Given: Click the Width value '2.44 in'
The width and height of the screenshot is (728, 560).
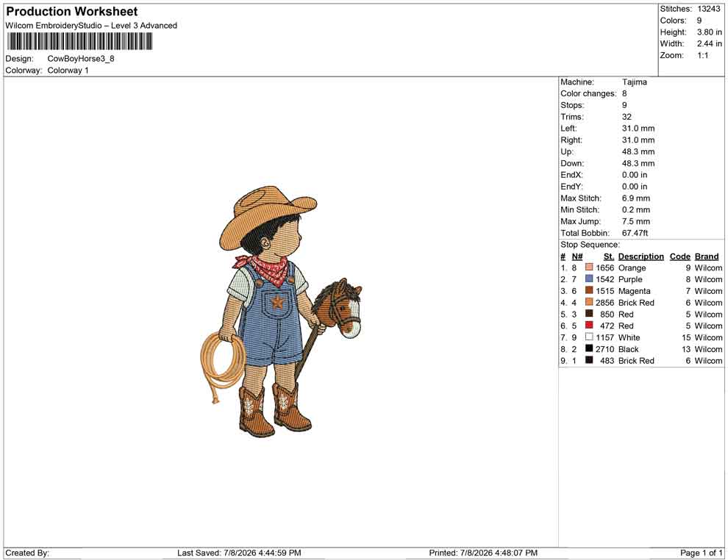Looking at the screenshot, I should 710,43.
